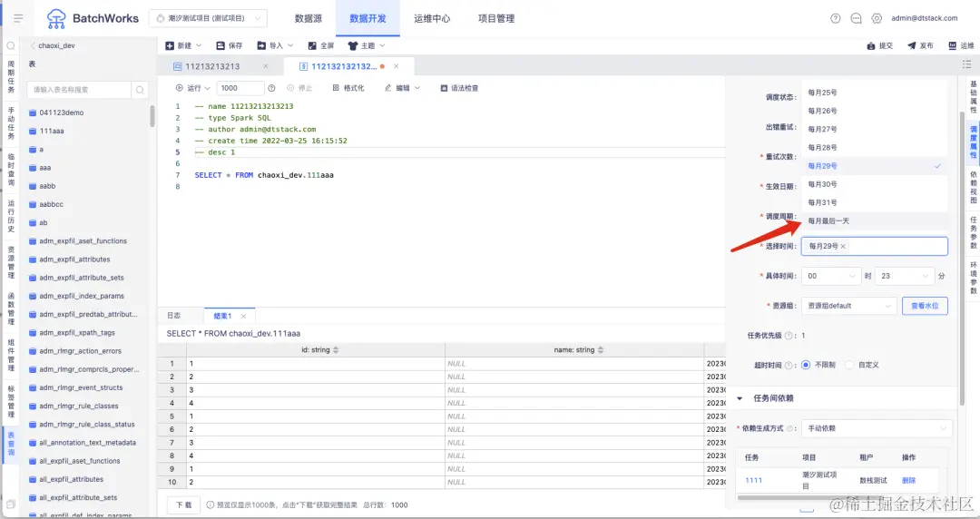Click the sort icon on id: string column

337,350
